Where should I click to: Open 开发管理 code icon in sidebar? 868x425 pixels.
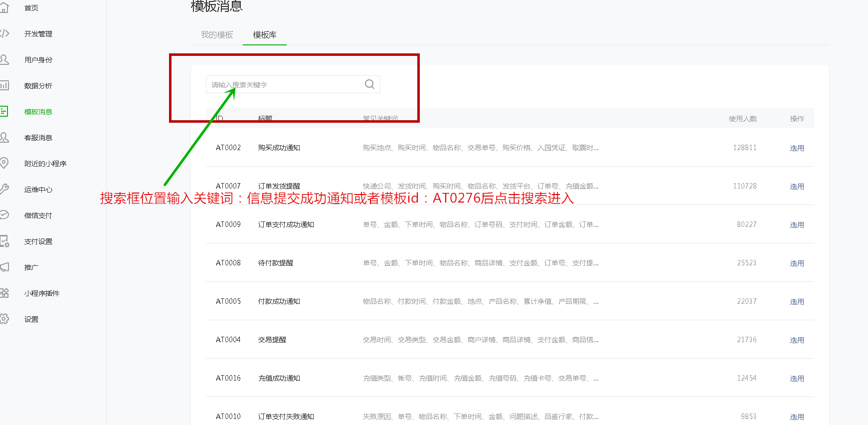point(4,34)
